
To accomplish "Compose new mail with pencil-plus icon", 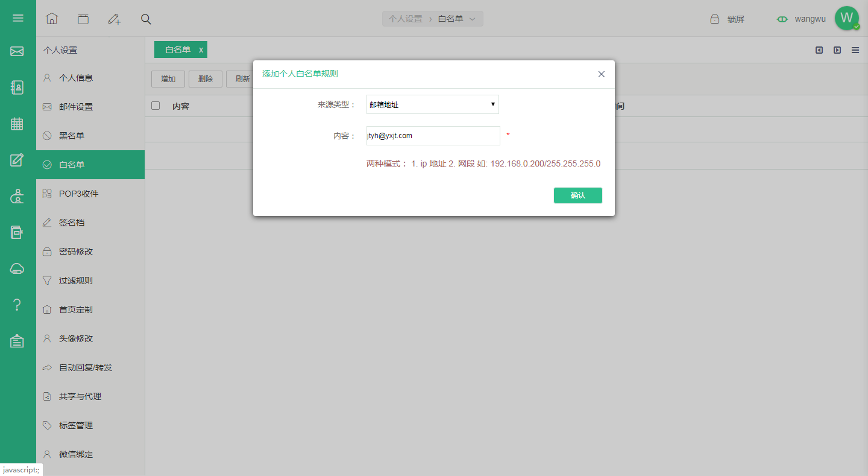I will coord(115,19).
